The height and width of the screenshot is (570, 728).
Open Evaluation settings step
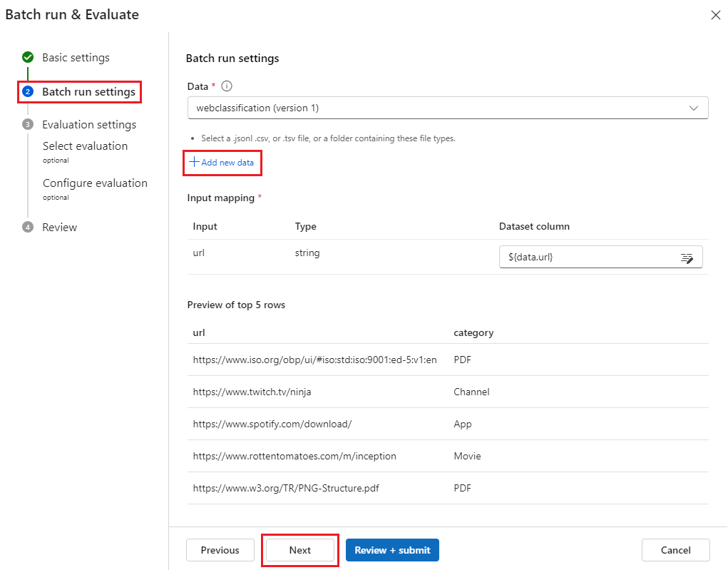pos(89,125)
